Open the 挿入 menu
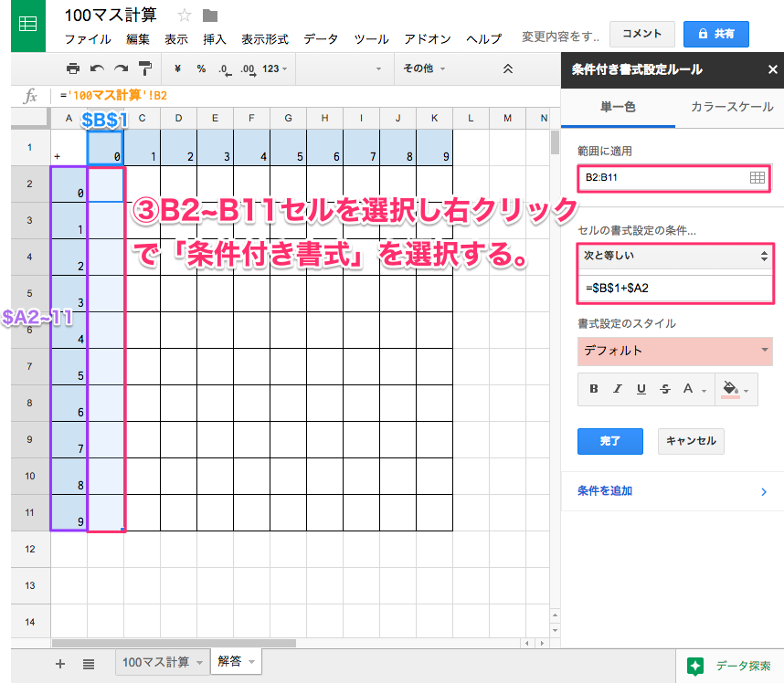 [x=215, y=39]
